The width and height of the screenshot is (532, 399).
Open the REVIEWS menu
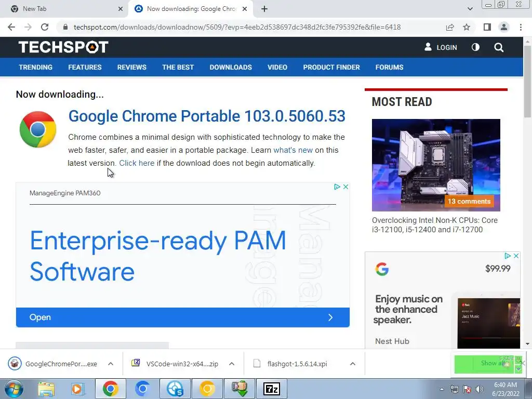tap(131, 67)
